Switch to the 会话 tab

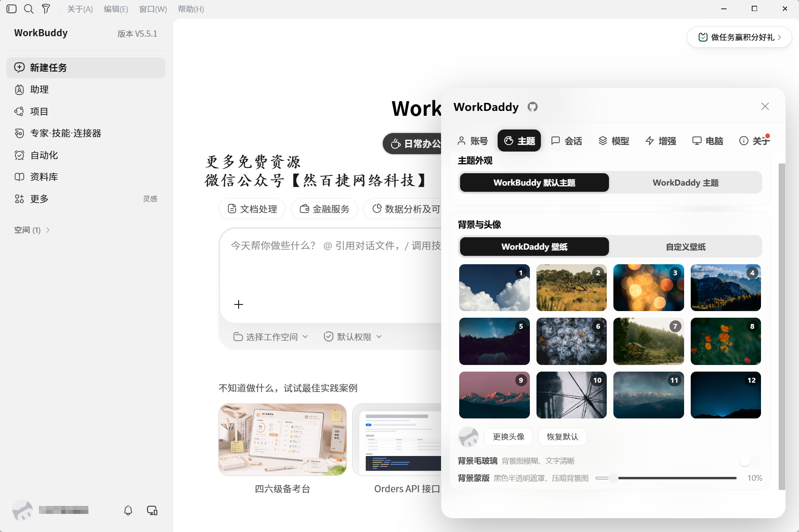click(x=567, y=141)
